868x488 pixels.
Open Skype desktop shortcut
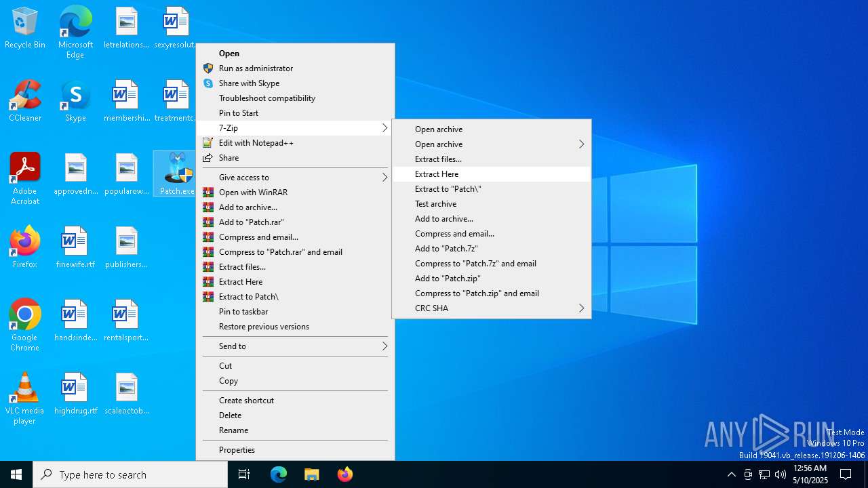pos(75,101)
